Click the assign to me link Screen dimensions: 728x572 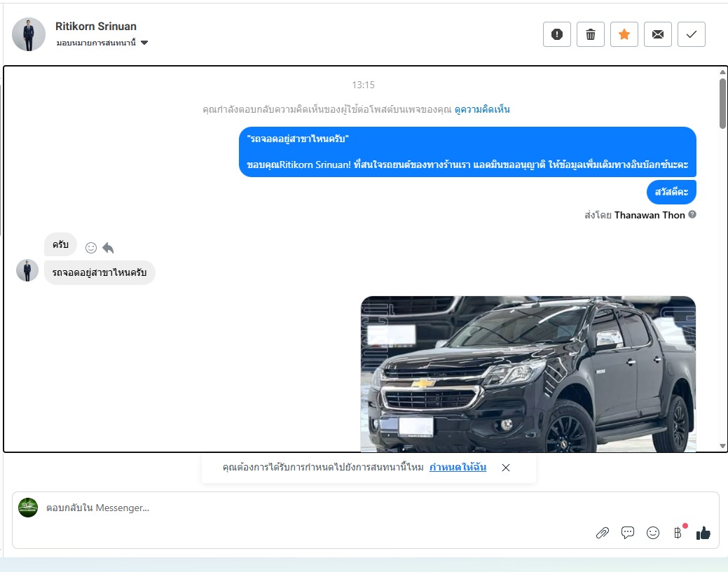point(458,467)
